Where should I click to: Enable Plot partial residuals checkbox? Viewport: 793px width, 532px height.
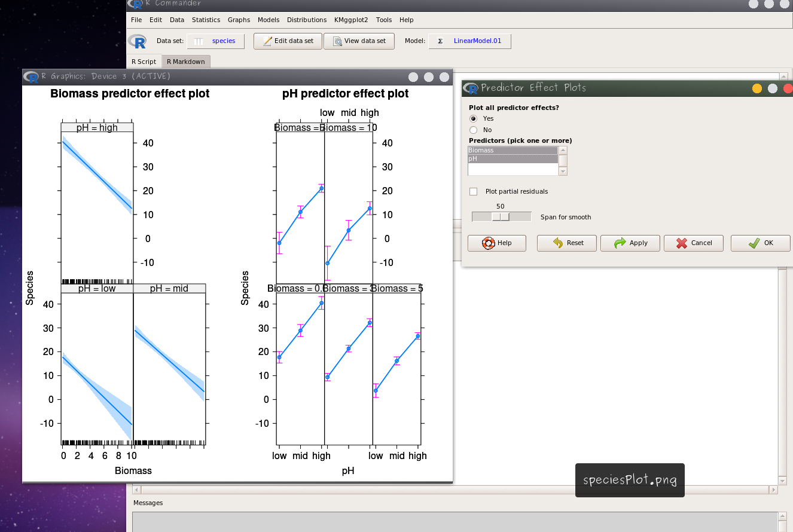(474, 192)
